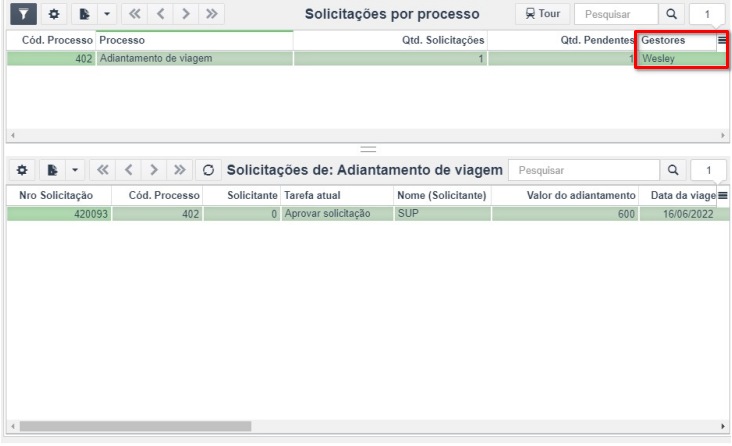
Task: Expand export dropdown arrow in bottom toolbar
Action: click(75, 170)
